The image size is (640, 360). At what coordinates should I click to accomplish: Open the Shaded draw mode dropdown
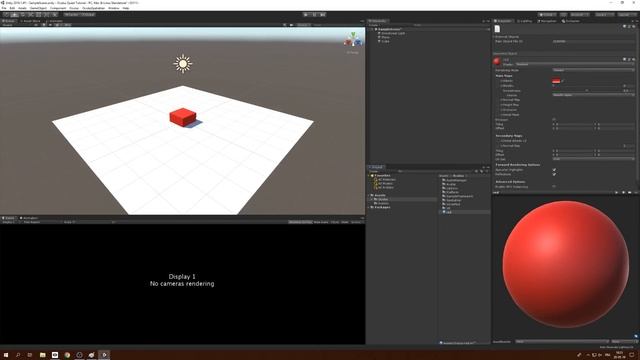click(x=16, y=25)
